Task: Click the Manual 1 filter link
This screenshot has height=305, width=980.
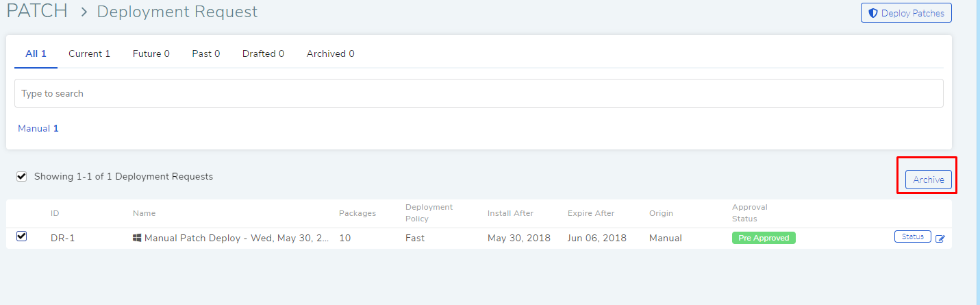Action: (x=38, y=128)
